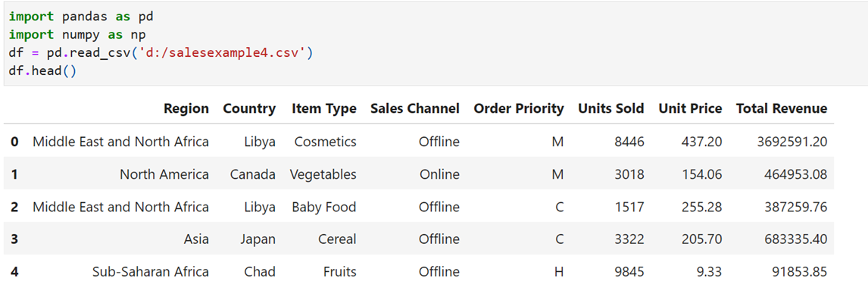Select the 3692591.20 total revenue value
868x303 pixels.
pyautogui.click(x=792, y=142)
